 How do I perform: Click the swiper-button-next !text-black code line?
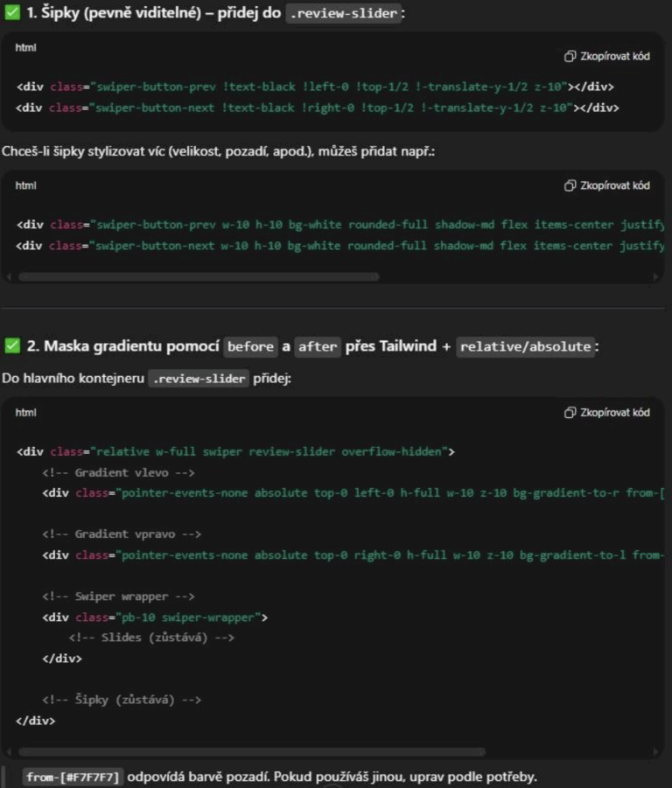pyautogui.click(x=317, y=108)
